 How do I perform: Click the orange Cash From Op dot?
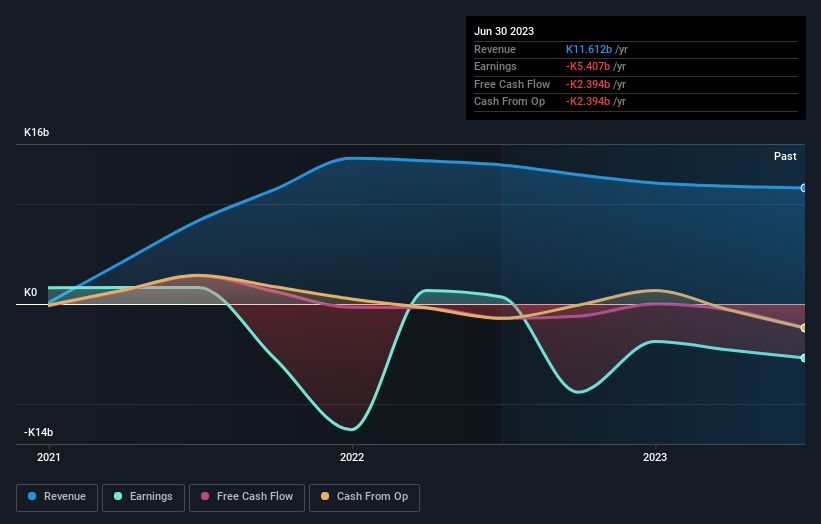tap(325, 496)
